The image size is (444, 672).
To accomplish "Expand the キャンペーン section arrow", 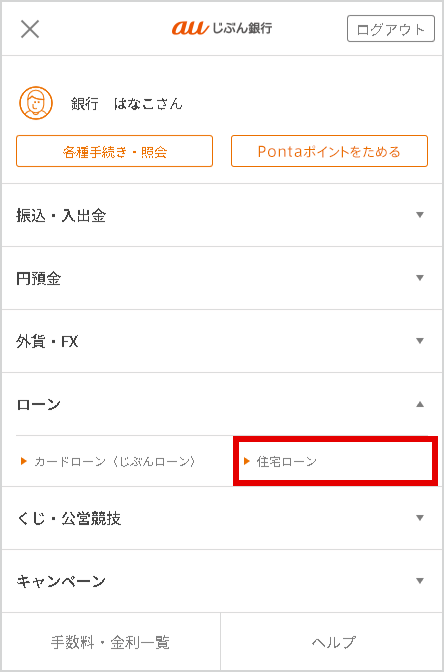I will (x=420, y=581).
